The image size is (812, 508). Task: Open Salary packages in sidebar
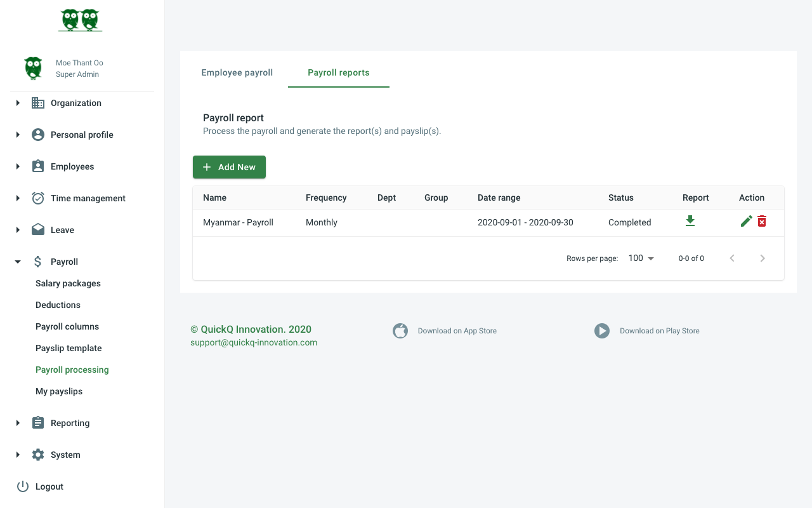[68, 283]
